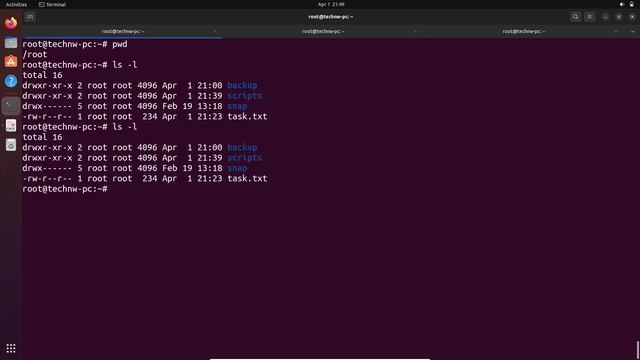Switch to the third root@technw-pc tab
Image resolution: width=640 pixels, height=360 pixels.
[523, 31]
